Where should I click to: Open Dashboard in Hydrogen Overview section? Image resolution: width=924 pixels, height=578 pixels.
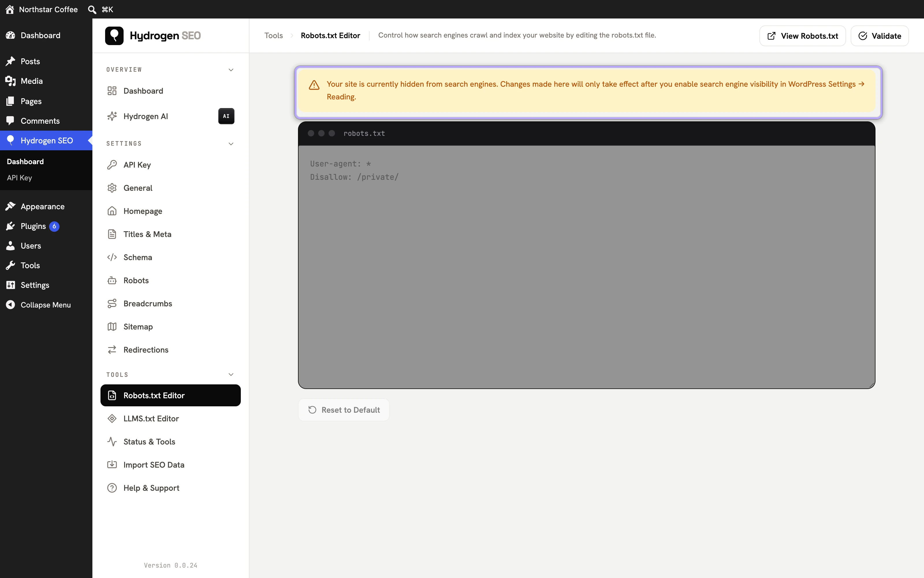tap(171, 91)
